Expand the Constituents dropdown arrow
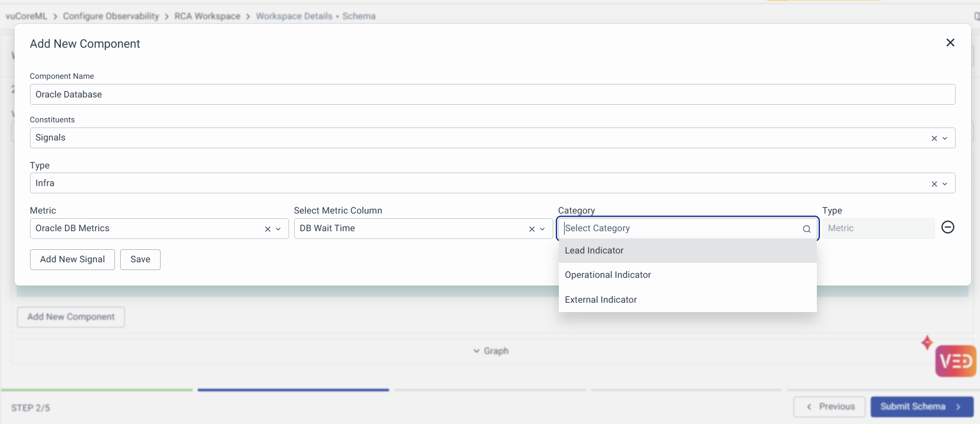 coord(945,138)
